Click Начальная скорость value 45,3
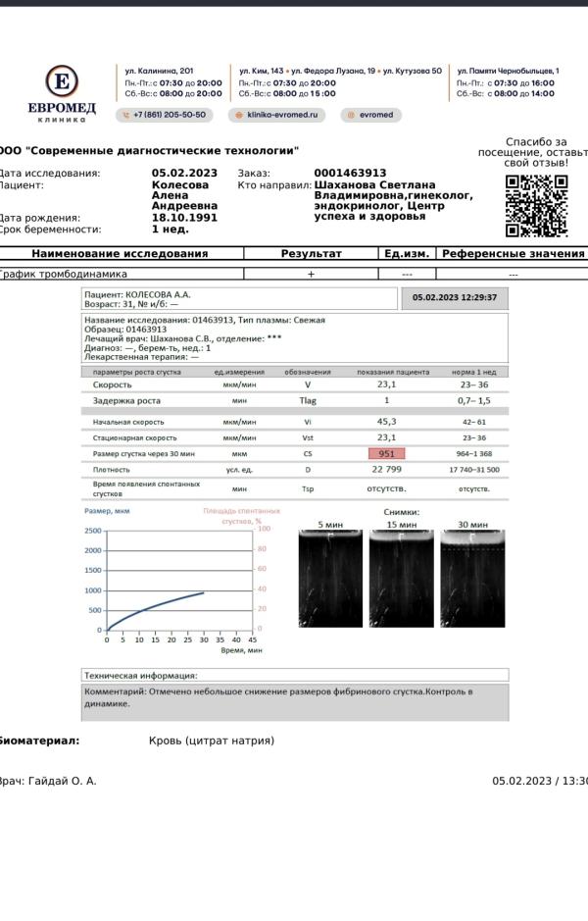 tap(387, 422)
